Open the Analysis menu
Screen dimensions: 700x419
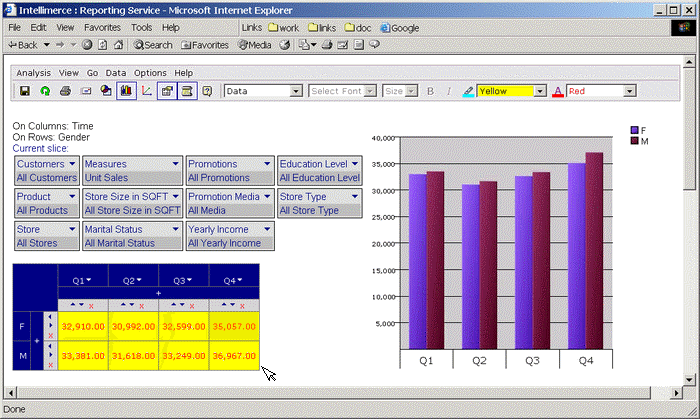(x=33, y=73)
